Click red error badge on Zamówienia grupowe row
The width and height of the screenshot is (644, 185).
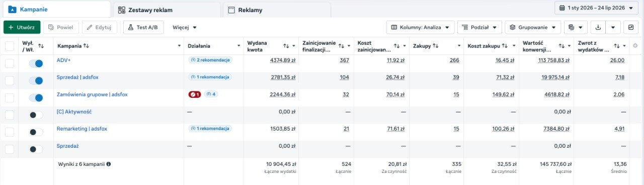click(x=194, y=94)
